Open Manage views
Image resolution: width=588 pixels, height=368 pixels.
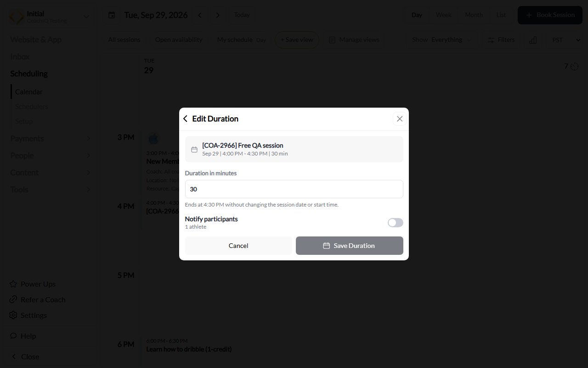(354, 40)
